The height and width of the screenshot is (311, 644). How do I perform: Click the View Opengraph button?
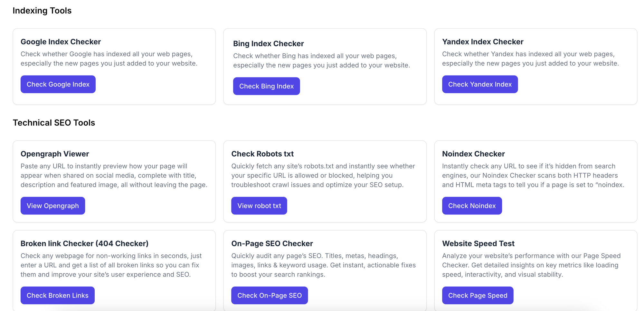click(52, 206)
